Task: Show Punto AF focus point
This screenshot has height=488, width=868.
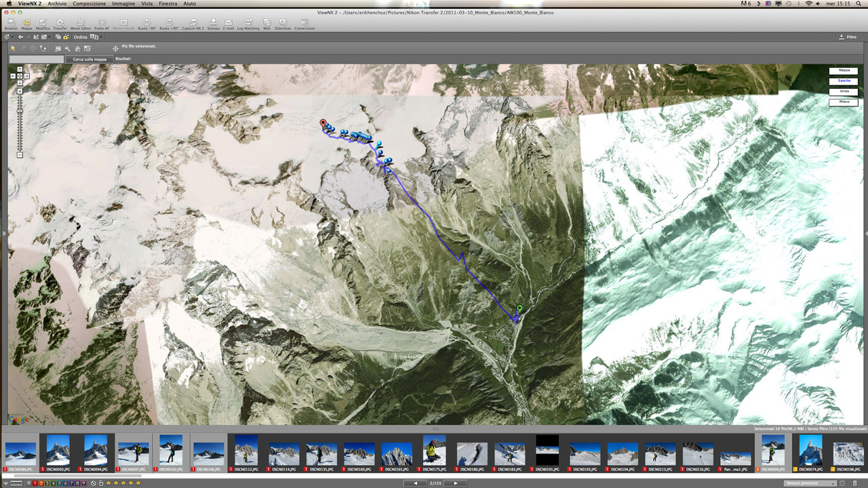Action: click(x=101, y=24)
